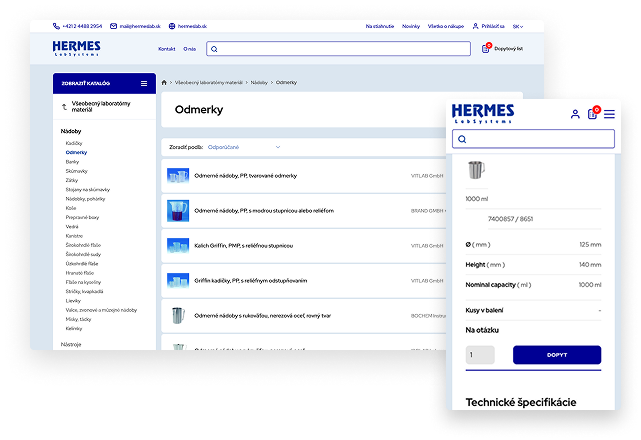Image resolution: width=641 pixels, height=440 pixels.
Task: Click the magnifier icon in the mobile search field
Action: (462, 139)
